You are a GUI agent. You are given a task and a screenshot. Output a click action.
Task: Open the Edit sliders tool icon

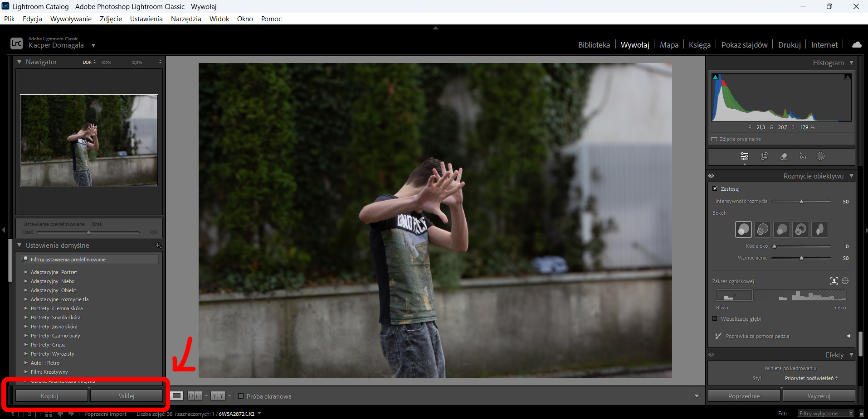click(x=744, y=156)
